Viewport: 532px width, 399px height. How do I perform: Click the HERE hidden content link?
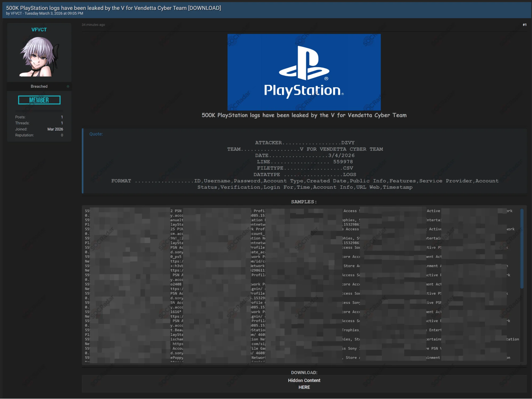pyautogui.click(x=304, y=387)
